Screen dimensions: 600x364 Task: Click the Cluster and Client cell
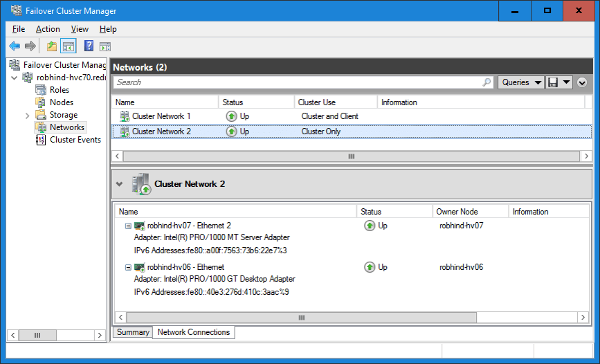tap(330, 116)
